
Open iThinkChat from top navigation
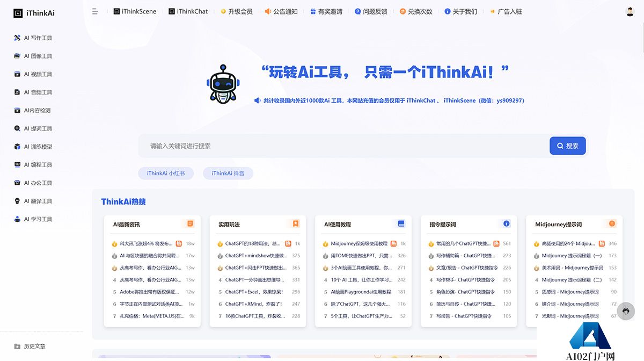coord(188,11)
